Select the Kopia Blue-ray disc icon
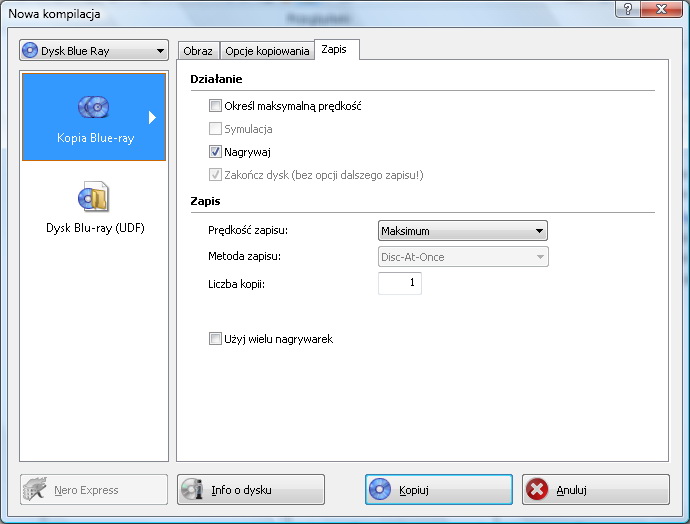 [x=94, y=107]
